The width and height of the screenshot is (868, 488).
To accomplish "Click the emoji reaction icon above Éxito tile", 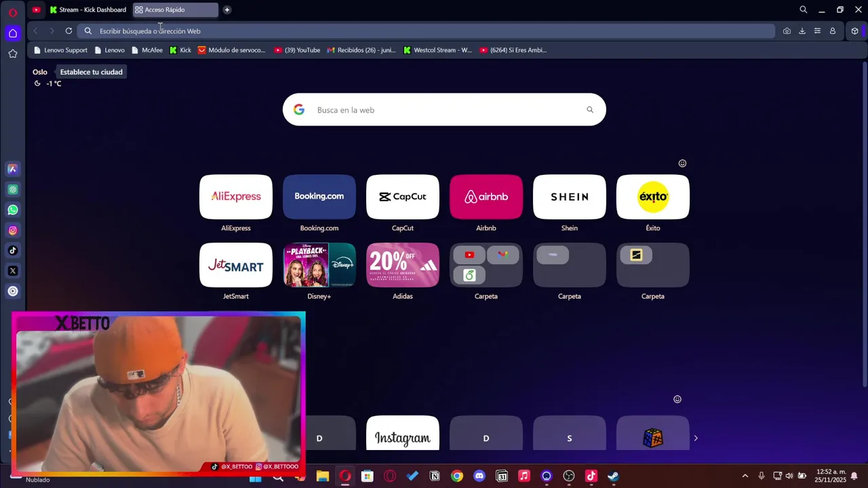I will click(682, 163).
